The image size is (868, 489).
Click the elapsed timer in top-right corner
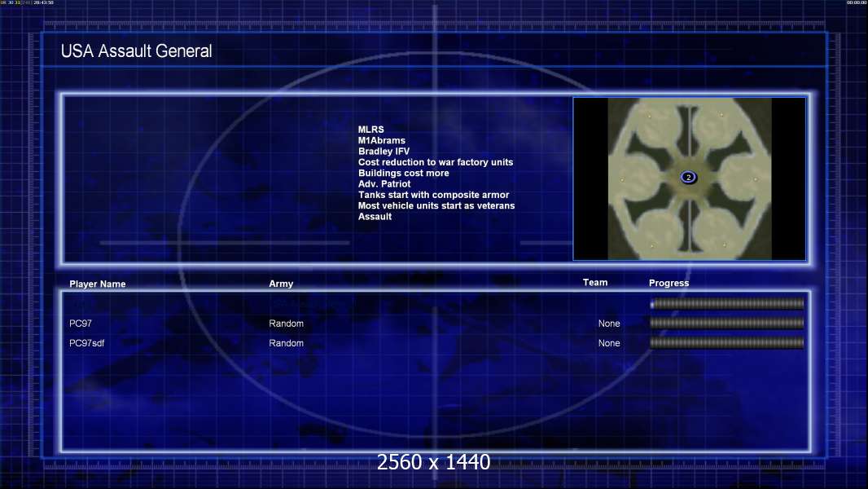coord(857,2)
